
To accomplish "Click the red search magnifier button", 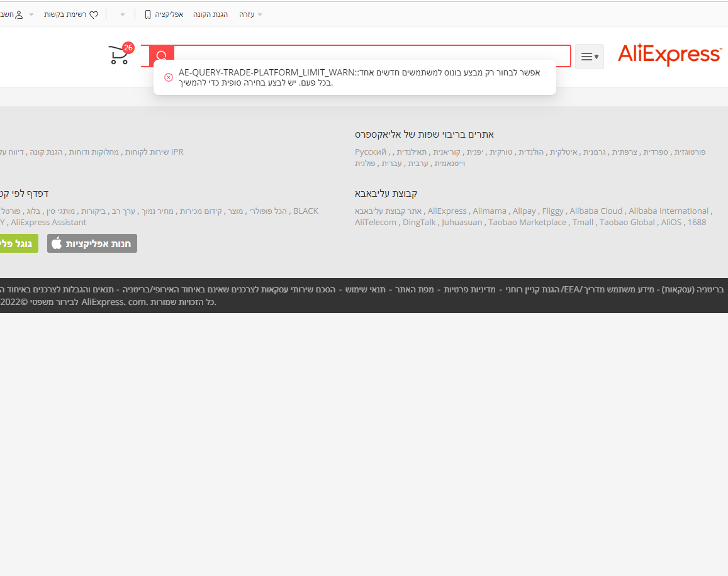I will point(162,56).
